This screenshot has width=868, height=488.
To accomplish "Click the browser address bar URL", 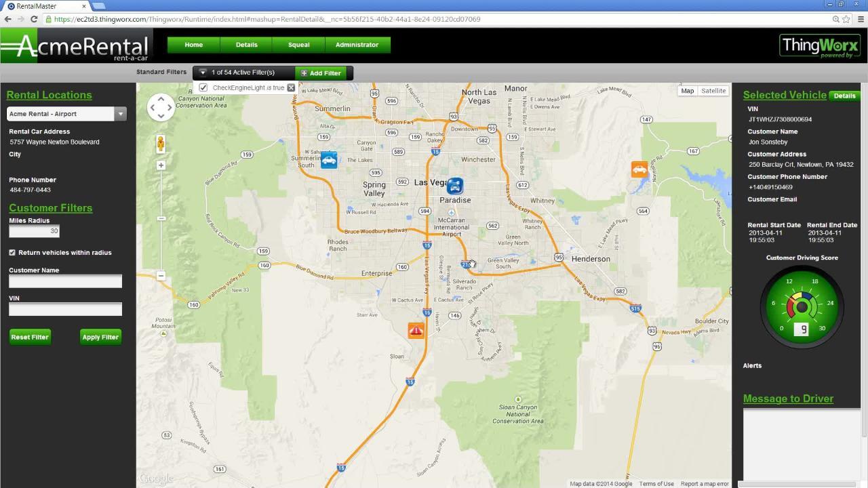I will 267,19.
